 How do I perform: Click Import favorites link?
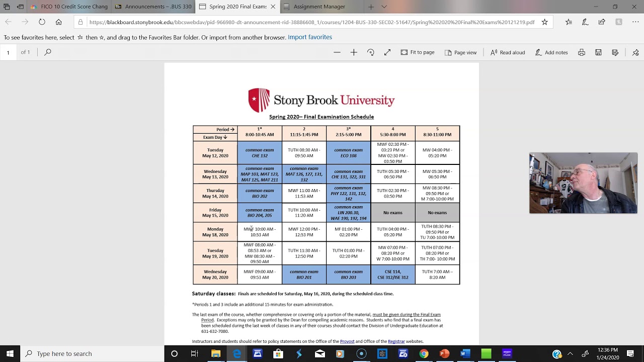[310, 37]
